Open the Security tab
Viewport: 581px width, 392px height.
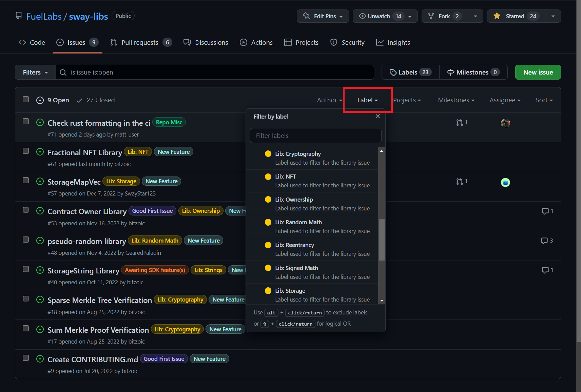pos(348,42)
